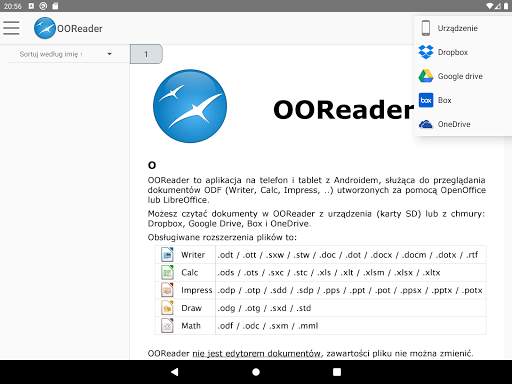
Task: Select the Dropbox logo icon
Action: tap(426, 52)
